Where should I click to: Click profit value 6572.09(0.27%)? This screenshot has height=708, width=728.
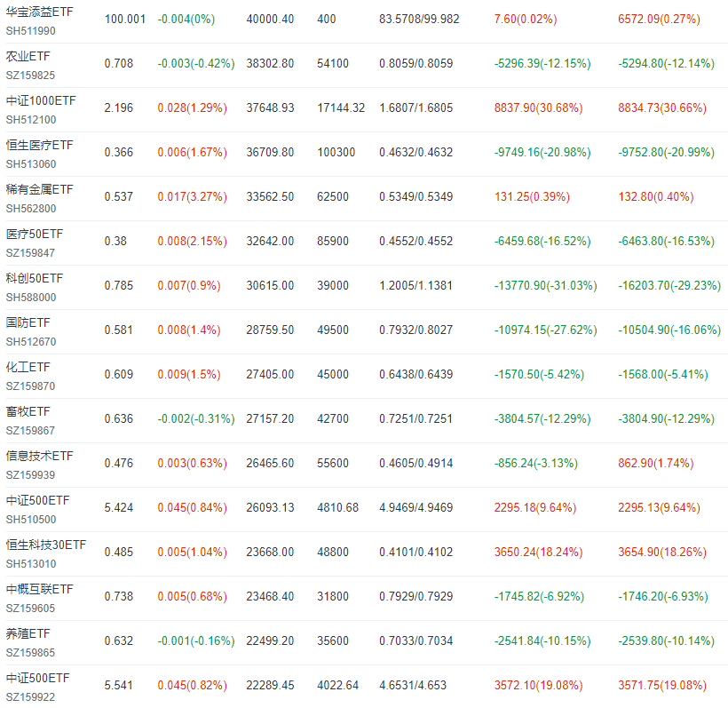659,19
